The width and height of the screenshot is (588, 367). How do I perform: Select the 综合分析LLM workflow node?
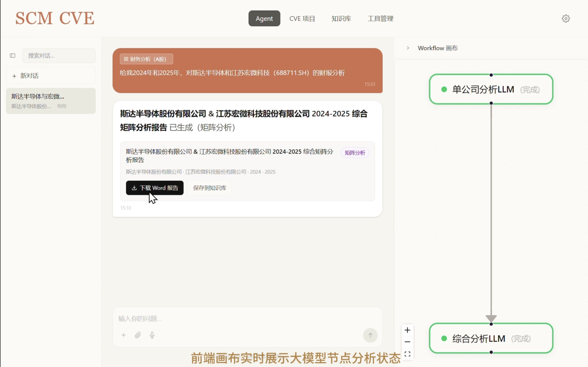coord(491,338)
